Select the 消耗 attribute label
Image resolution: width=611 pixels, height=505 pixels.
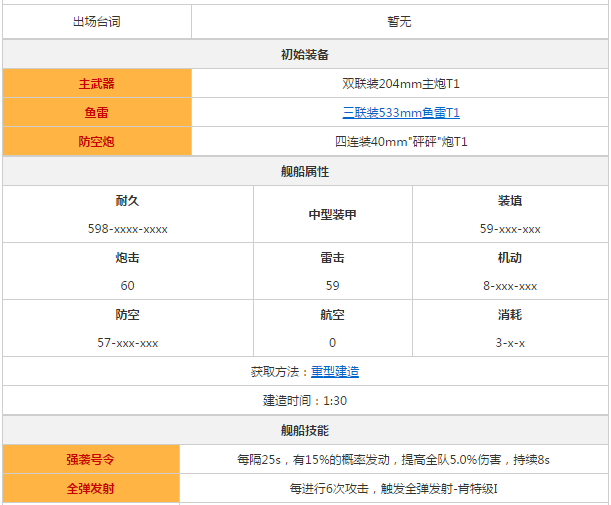coord(509,315)
